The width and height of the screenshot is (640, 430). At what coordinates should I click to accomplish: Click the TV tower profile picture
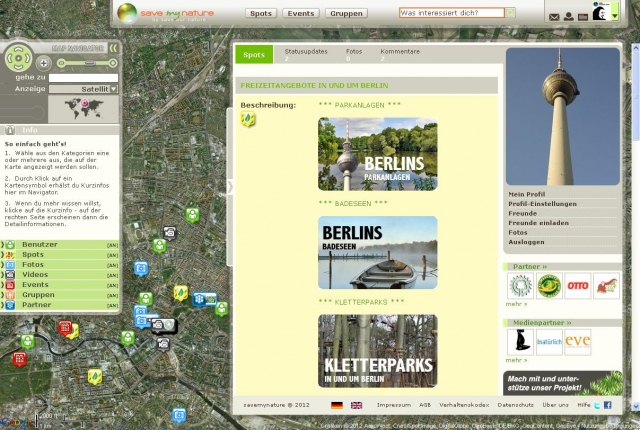tap(562, 117)
